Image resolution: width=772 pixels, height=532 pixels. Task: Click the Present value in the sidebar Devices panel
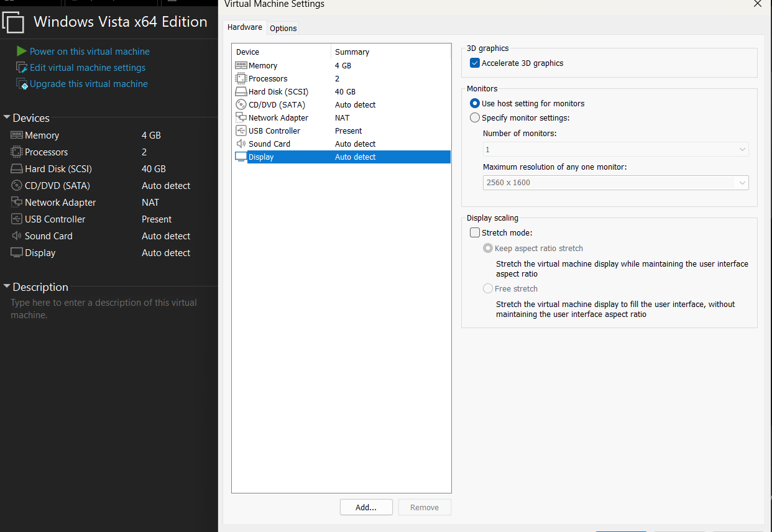pyautogui.click(x=157, y=219)
